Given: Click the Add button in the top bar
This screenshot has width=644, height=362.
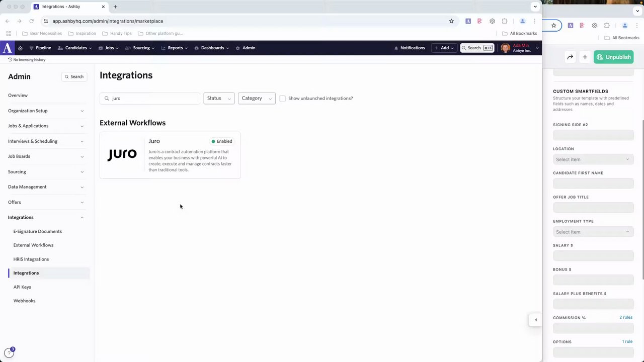Looking at the screenshot, I should click(444, 48).
